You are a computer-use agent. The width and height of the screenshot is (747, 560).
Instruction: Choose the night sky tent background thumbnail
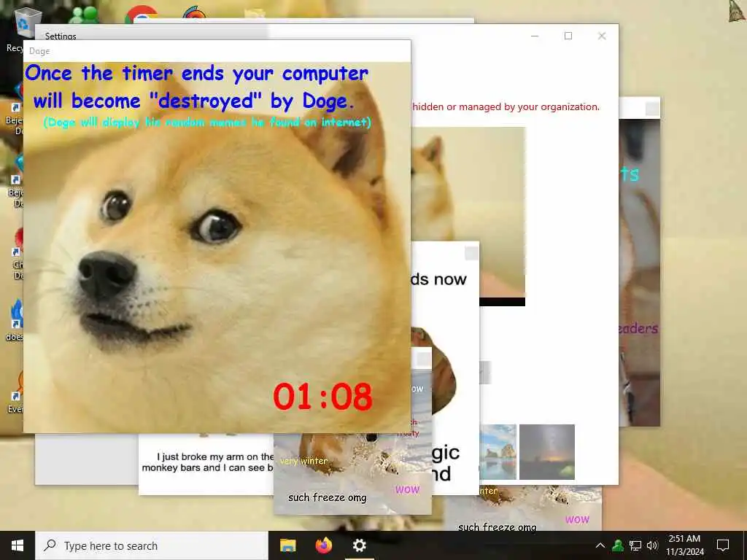point(547,452)
